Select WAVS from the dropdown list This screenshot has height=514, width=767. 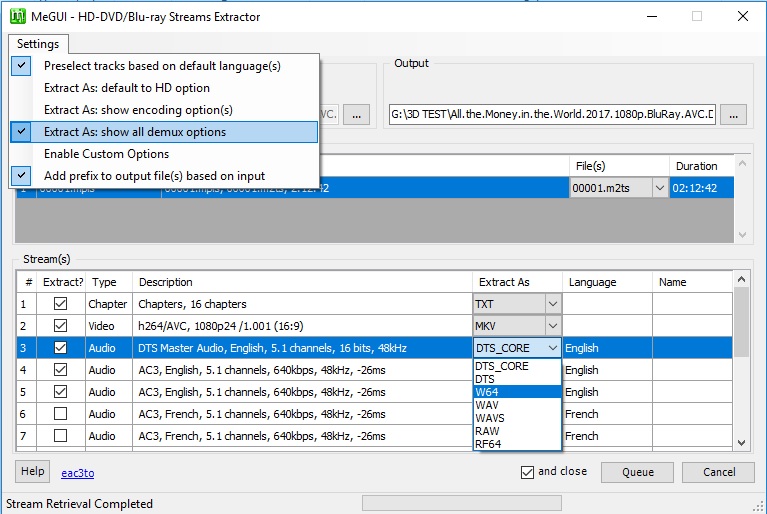[517, 418]
